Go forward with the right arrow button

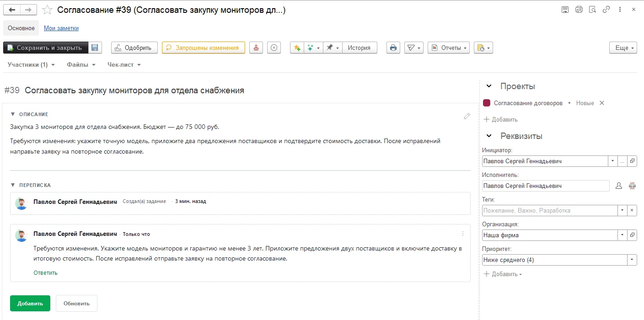click(28, 10)
